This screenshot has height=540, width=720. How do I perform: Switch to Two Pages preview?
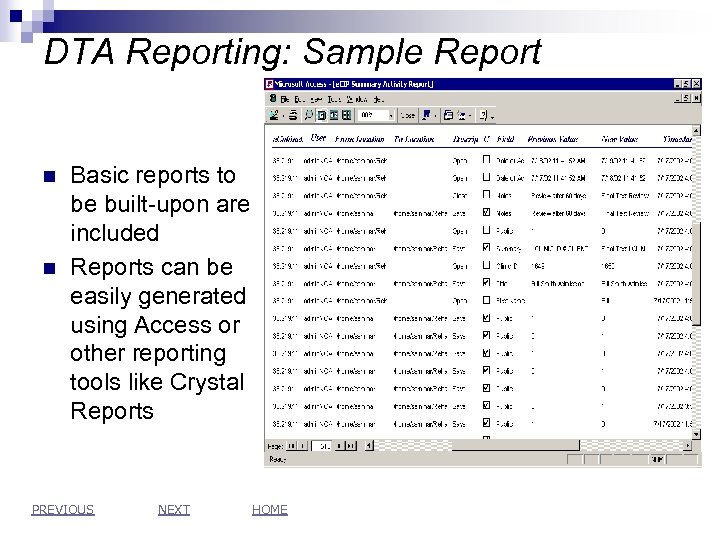click(x=334, y=115)
